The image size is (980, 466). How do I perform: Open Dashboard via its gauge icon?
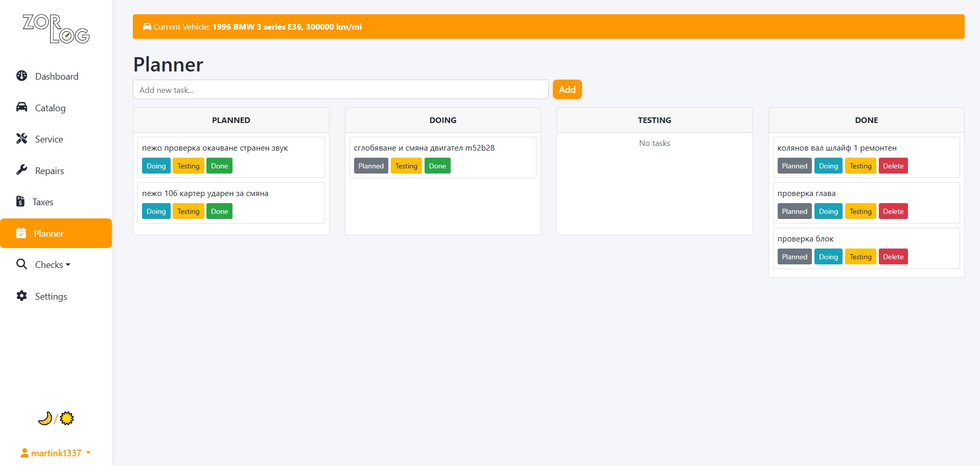tap(21, 76)
